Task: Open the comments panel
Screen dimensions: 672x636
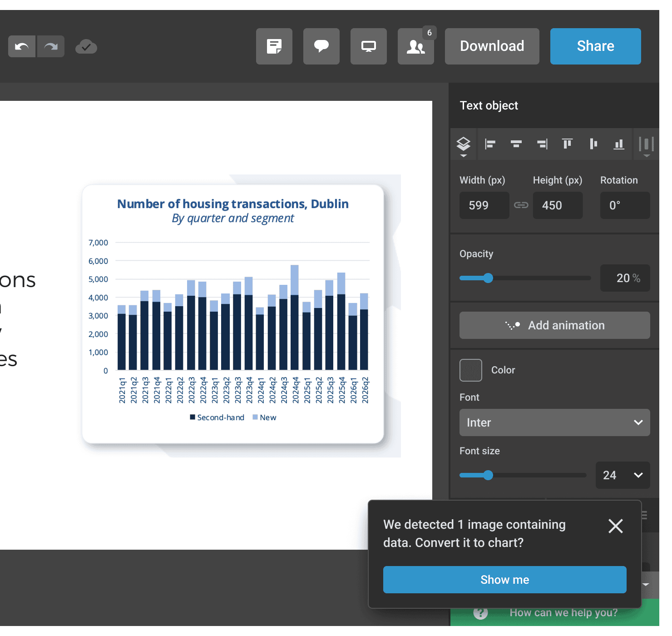Action: 321,46
